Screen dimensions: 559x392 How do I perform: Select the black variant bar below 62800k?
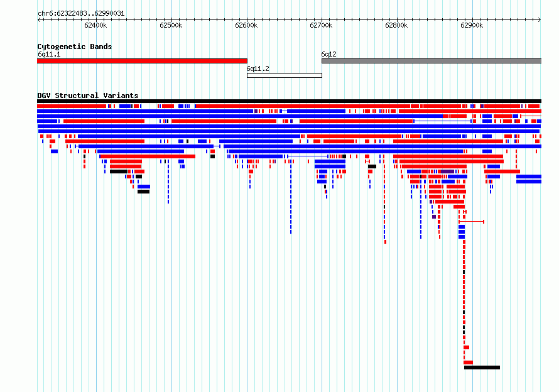point(372,166)
